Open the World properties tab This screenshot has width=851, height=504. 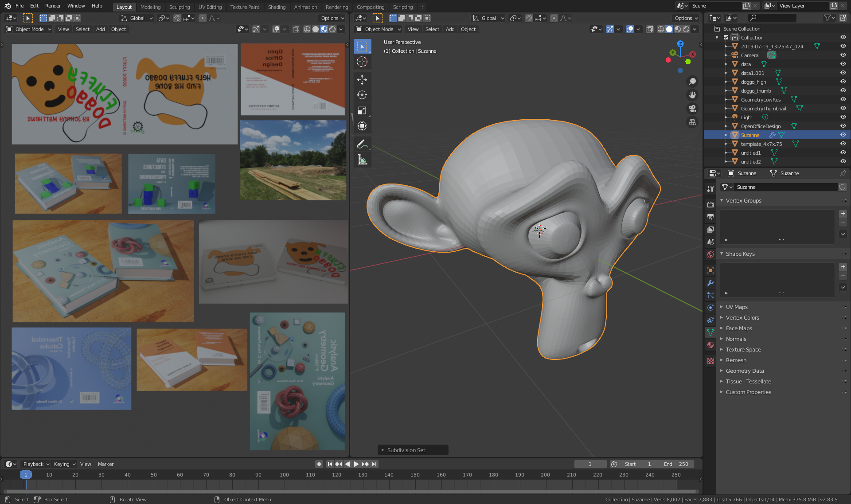coord(710,254)
